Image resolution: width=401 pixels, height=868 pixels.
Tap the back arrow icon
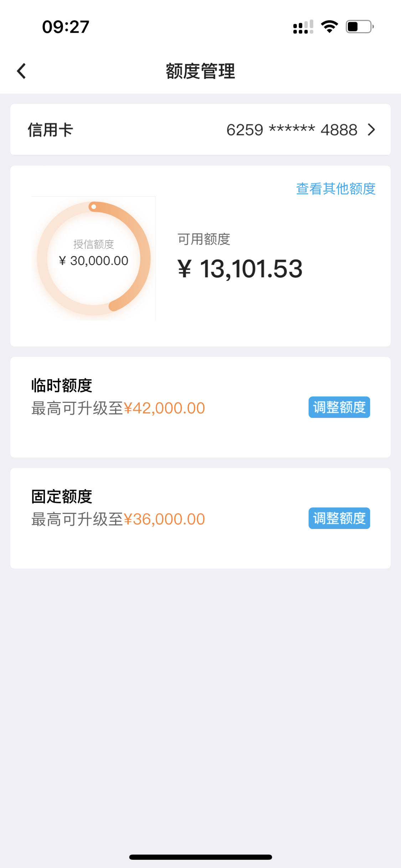[x=21, y=71]
